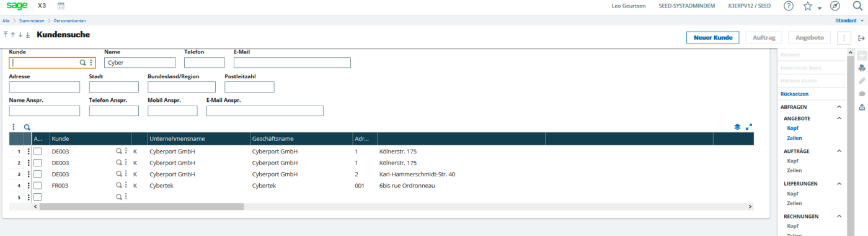This screenshot has width=868, height=236.
Task: Tick the checkbox in row 1
Action: [37, 152]
